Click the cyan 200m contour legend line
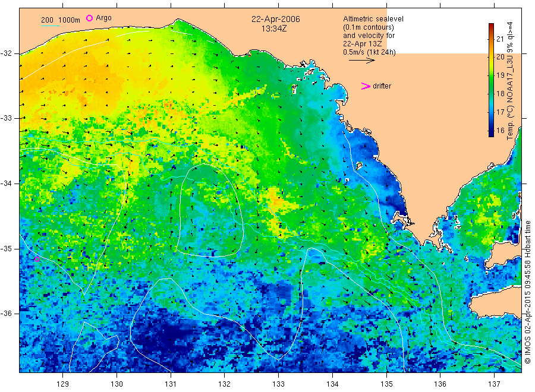 click(50, 25)
